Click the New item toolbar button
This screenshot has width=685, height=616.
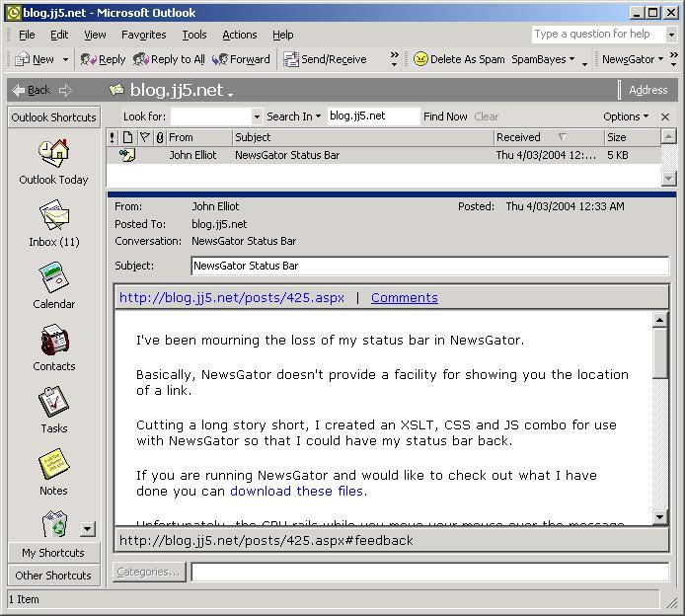tap(35, 59)
